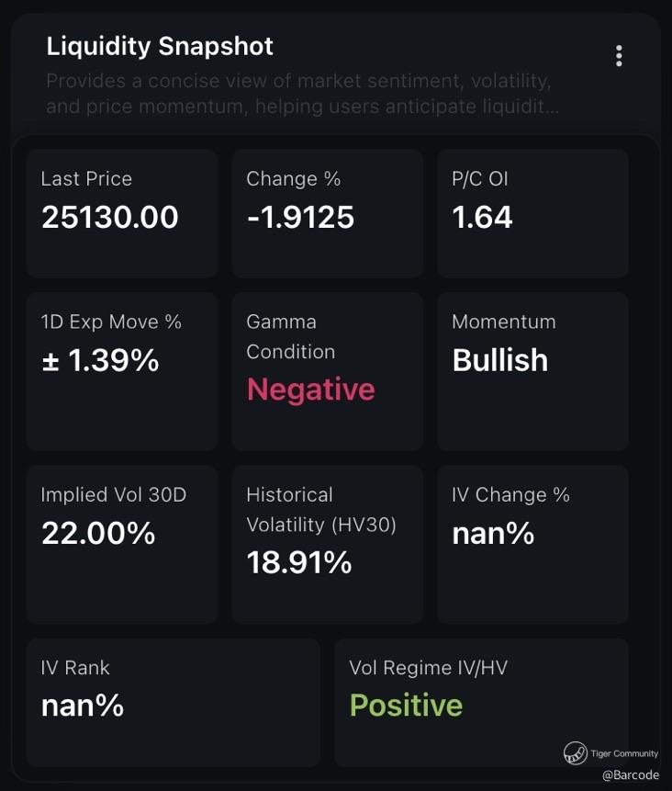Screen dimensions: 672x791
Task: Select the Vol Regime IV/HV card
Action: [481, 702]
